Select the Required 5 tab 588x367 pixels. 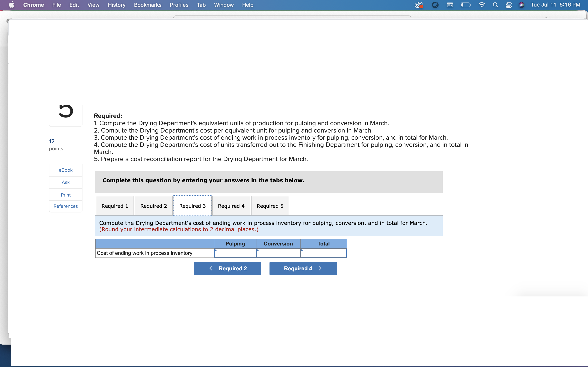pyautogui.click(x=270, y=206)
